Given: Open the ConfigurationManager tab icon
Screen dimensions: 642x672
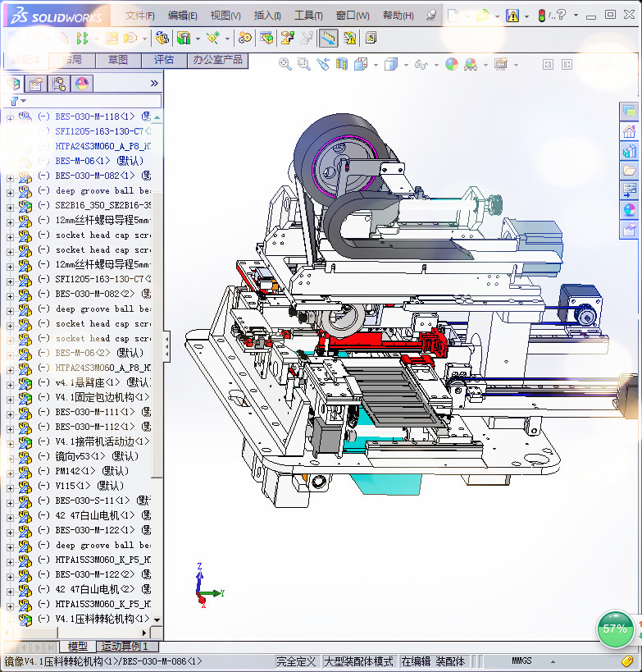Looking at the screenshot, I should pos(59,84).
